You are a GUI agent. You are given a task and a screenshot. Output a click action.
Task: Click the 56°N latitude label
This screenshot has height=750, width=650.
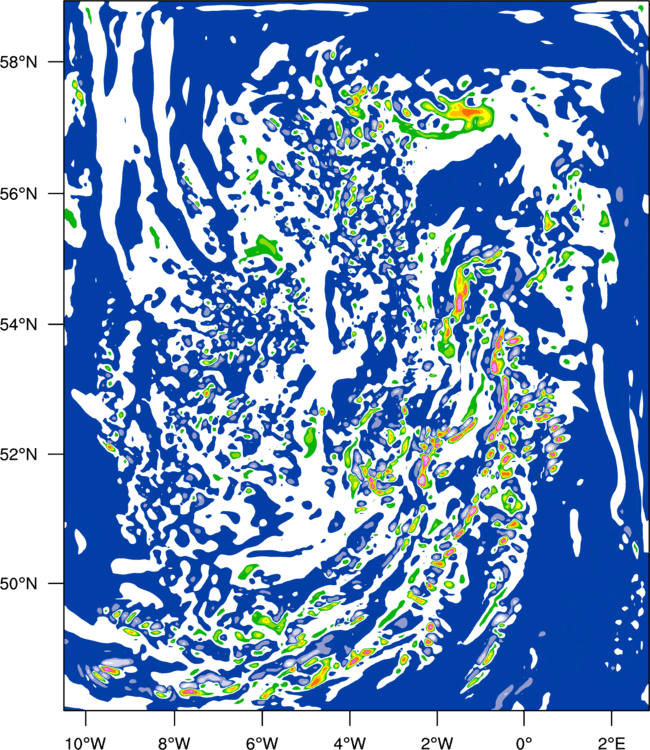[19, 194]
